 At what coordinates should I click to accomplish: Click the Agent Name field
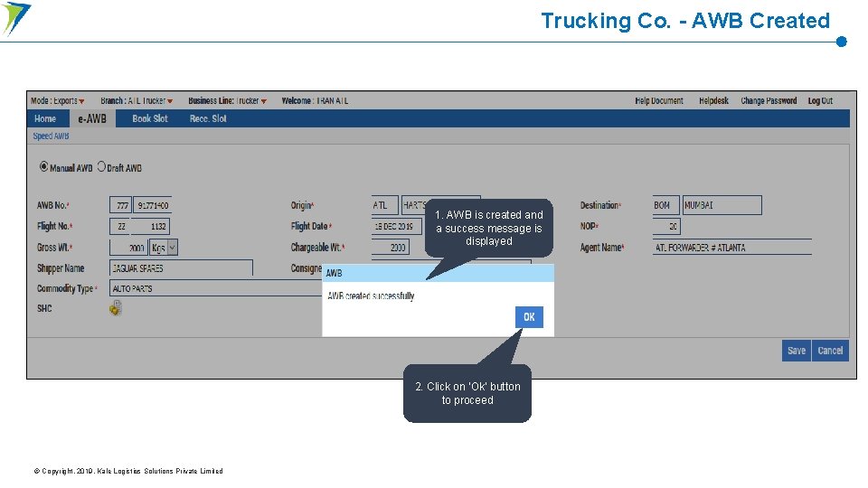click(731, 248)
